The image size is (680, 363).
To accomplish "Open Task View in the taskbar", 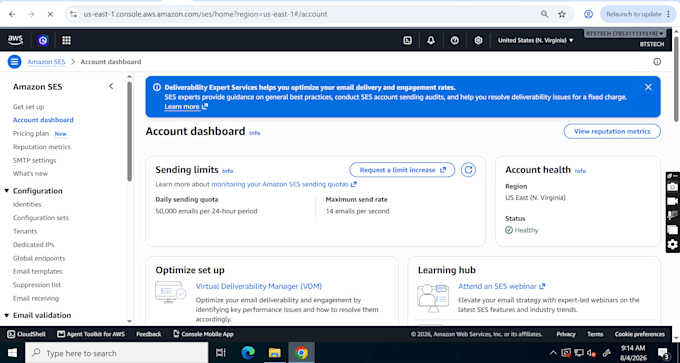I will (x=221, y=353).
